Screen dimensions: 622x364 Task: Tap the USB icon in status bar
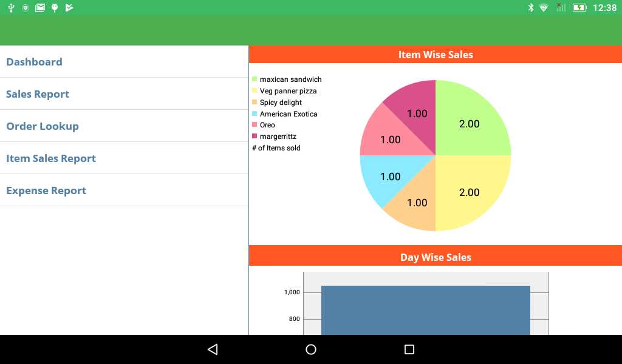tap(11, 8)
